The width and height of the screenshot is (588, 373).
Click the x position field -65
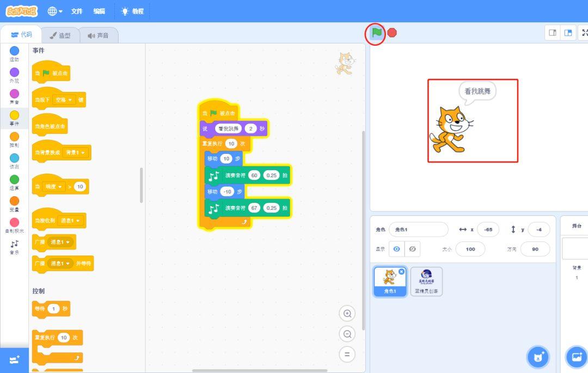pos(488,229)
